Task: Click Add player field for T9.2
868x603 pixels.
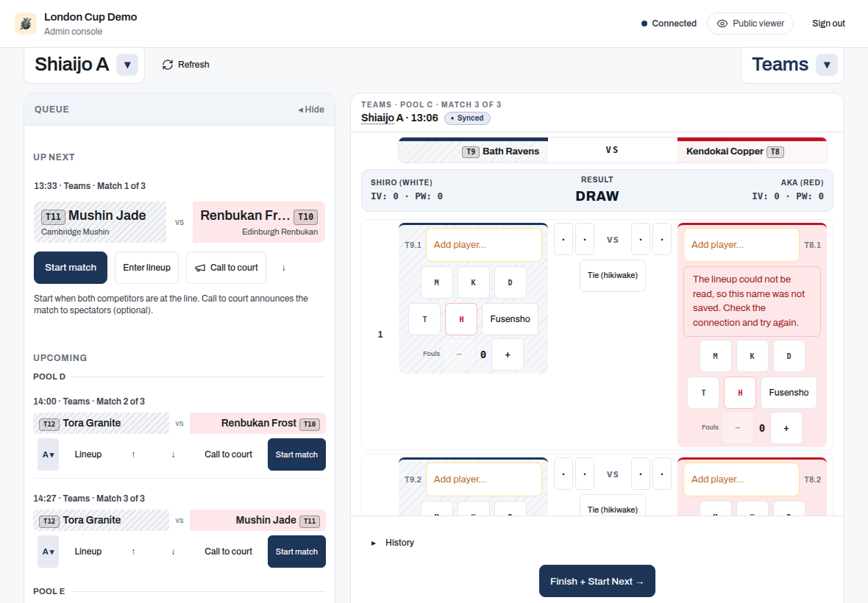Action: 484,479
